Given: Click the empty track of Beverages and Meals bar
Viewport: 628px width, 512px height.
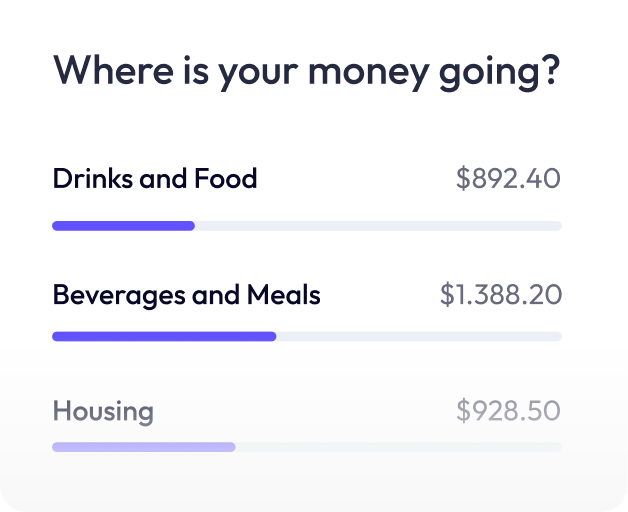Looking at the screenshot, I should coord(418,337).
